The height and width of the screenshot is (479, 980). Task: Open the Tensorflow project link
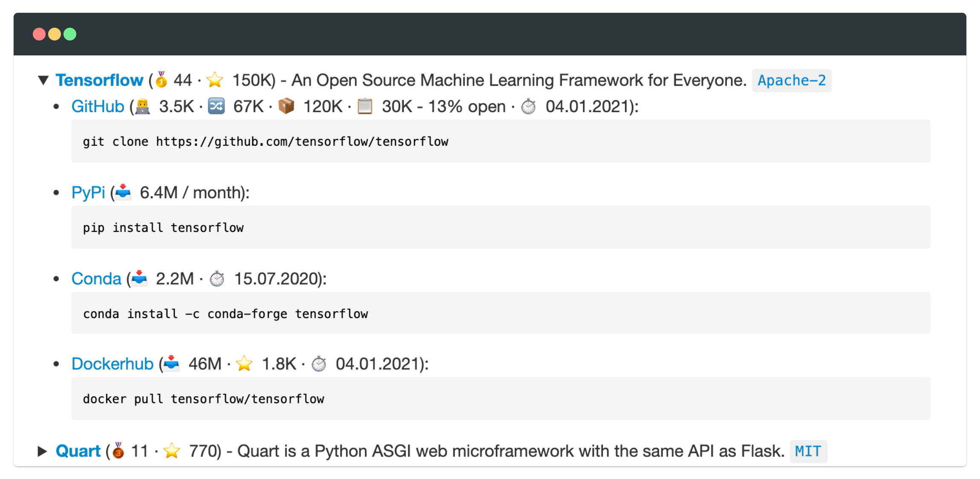point(99,80)
